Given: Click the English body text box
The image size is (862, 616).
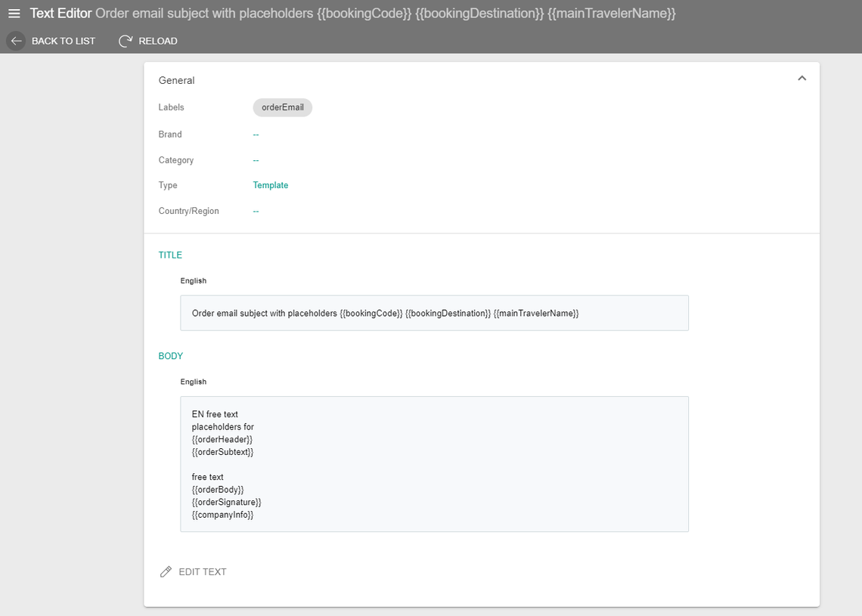Looking at the screenshot, I should (x=434, y=464).
